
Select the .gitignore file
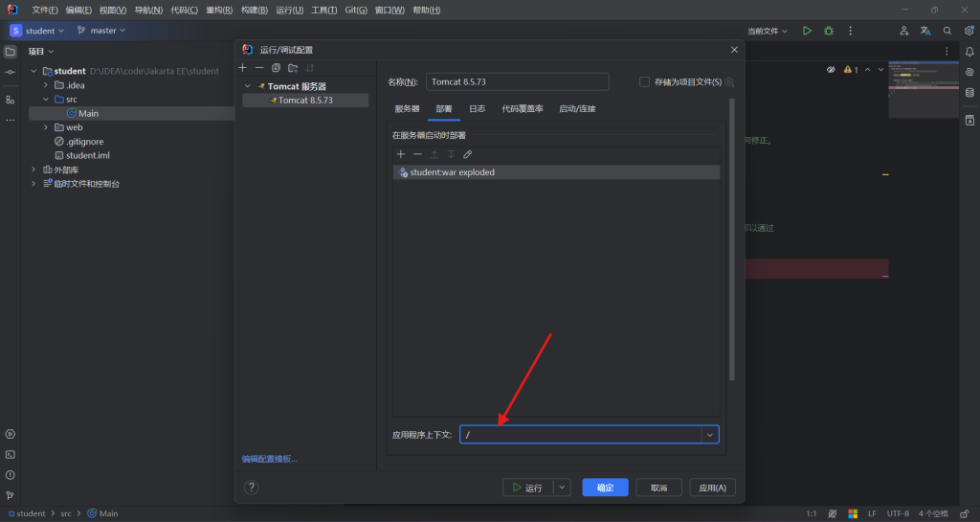click(x=84, y=142)
